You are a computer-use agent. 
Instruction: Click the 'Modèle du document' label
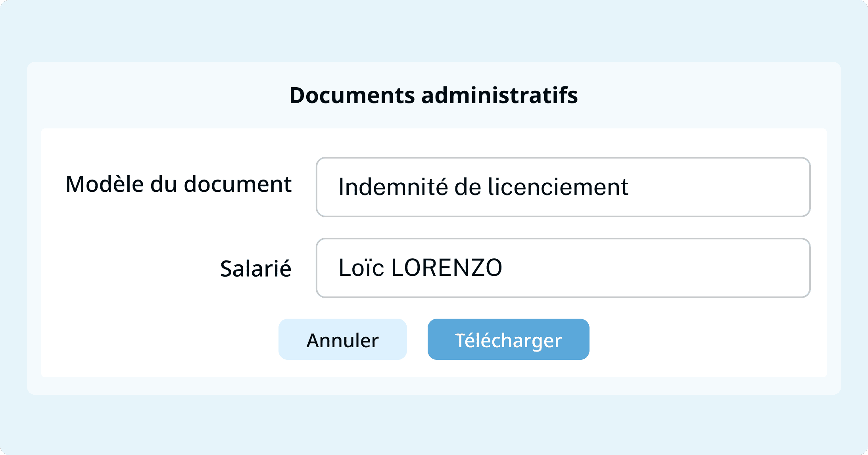point(179,184)
